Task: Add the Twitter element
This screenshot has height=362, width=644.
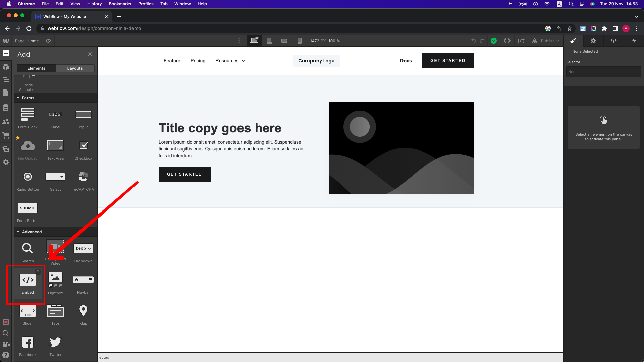Action: (55, 346)
